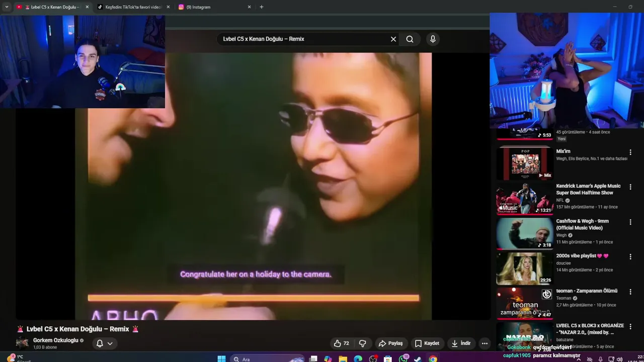644x362 pixels.
Task: Open Copilot from the taskbar
Action: point(328,359)
